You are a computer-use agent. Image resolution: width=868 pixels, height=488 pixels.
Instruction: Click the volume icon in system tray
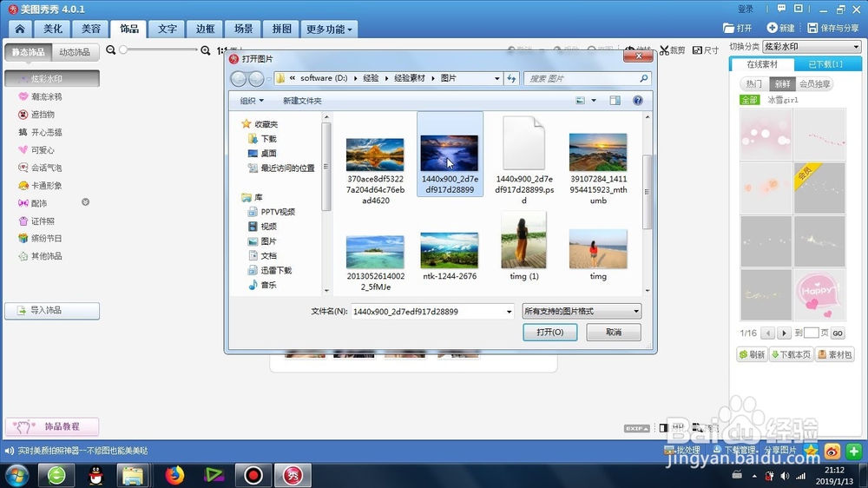(x=785, y=476)
